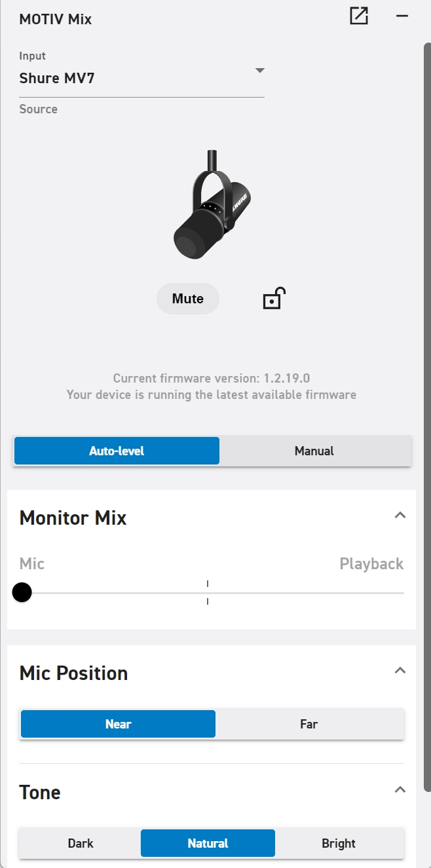
Task: Click the Monitor Mix slider handle
Action: tap(22, 593)
